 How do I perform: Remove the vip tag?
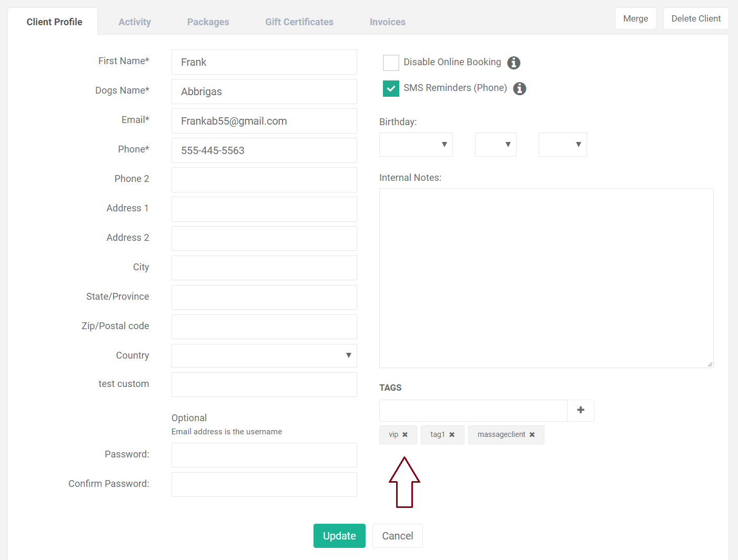pos(405,435)
